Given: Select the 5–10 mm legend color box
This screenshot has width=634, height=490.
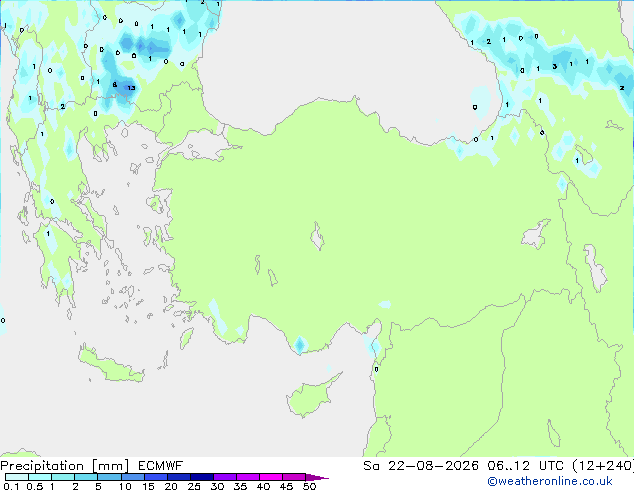Looking at the screenshot, I should point(109,477).
